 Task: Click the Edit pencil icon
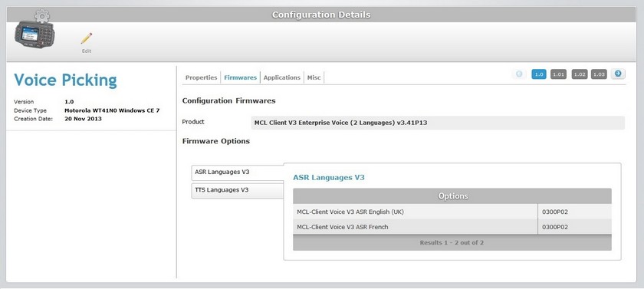point(86,38)
